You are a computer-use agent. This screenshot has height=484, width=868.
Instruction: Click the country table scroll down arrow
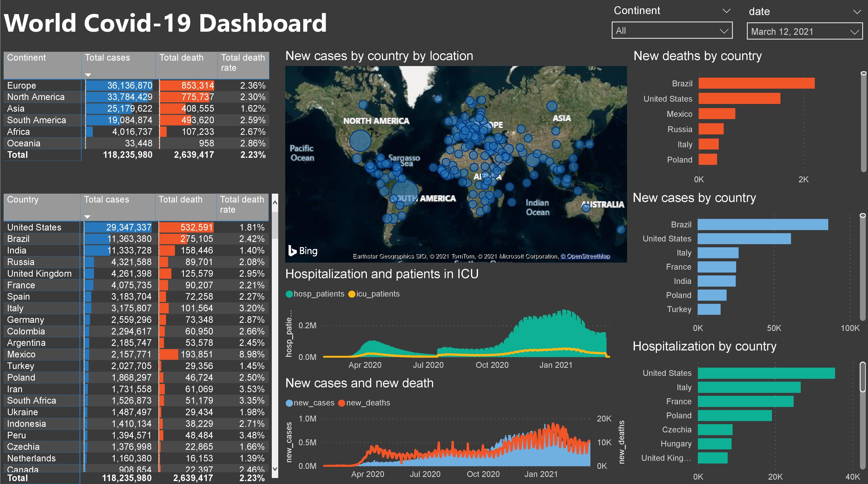275,468
